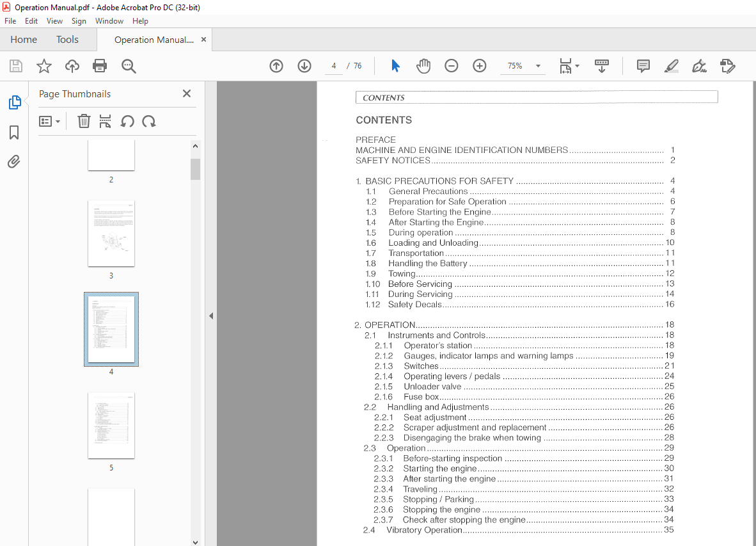Open the File menu
Screen dimensions: 756x546
pyautogui.click(x=10, y=21)
